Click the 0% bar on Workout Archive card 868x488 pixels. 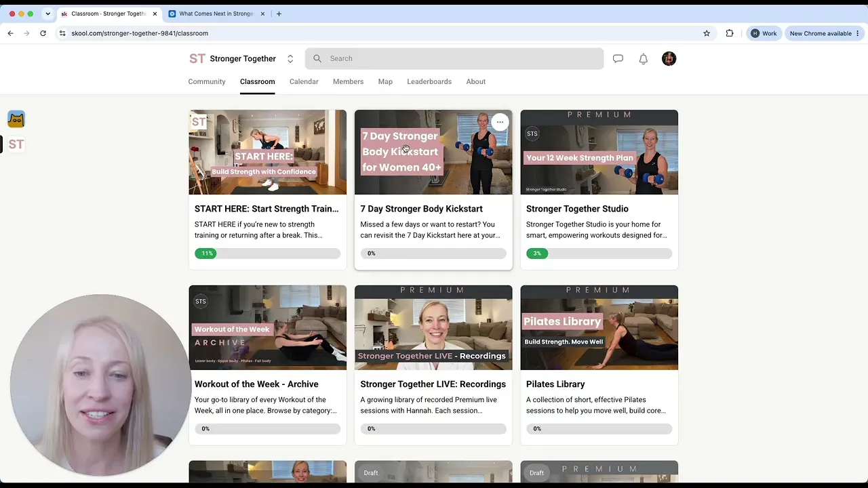coord(267,429)
